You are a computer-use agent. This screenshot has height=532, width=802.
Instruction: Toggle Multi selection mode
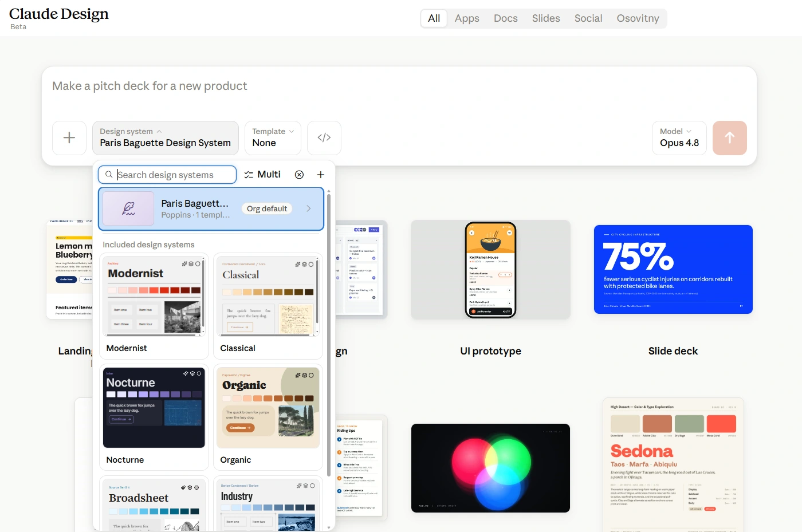coord(262,175)
